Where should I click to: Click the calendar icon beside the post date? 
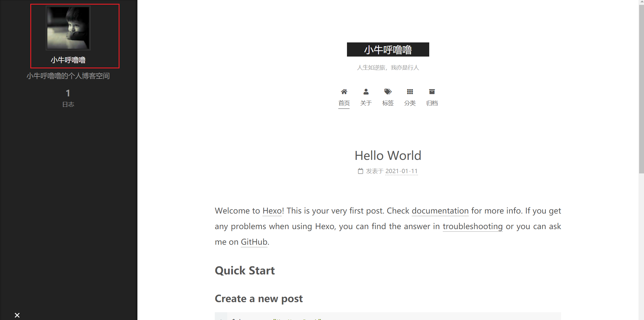pos(361,171)
